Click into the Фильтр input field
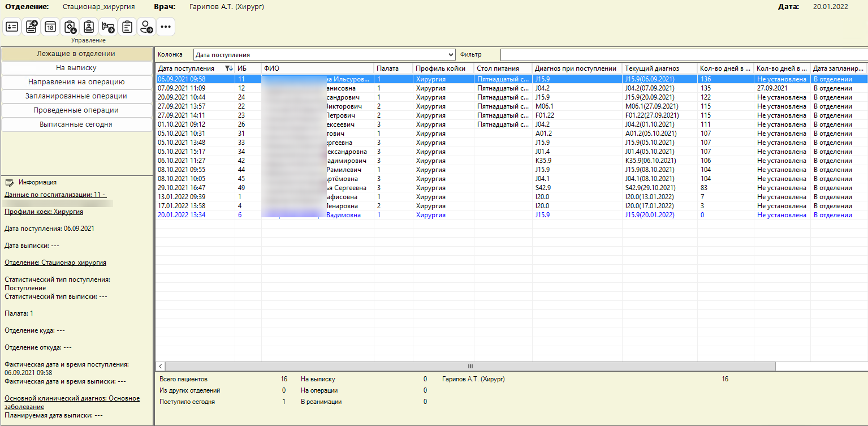Image resolution: width=868 pixels, height=426 pixels. (684, 55)
